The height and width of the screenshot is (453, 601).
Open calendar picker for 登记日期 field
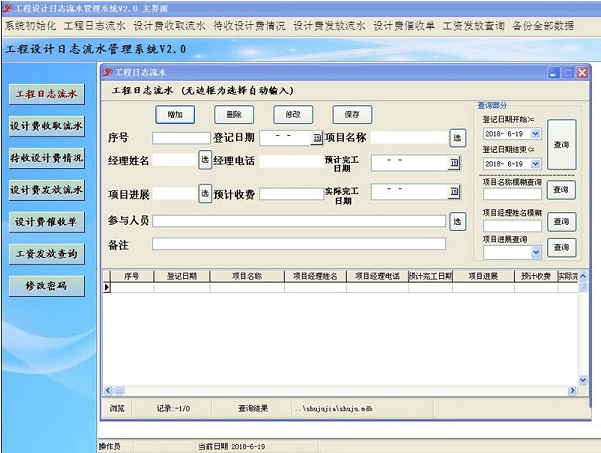(x=317, y=138)
